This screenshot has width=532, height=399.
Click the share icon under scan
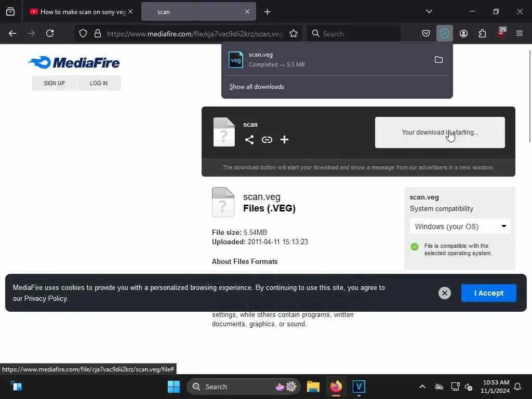[249, 139]
